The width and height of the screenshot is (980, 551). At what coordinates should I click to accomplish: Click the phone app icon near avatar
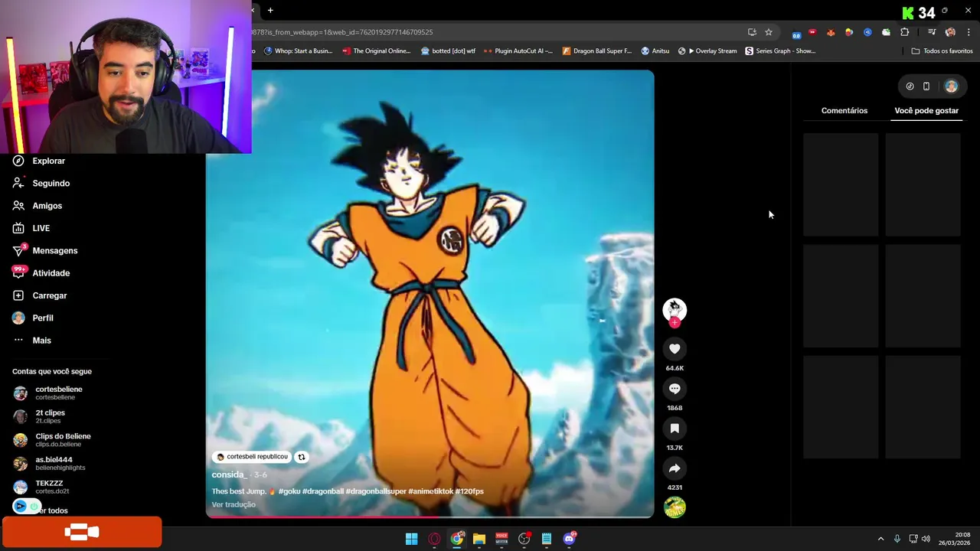pos(926,86)
